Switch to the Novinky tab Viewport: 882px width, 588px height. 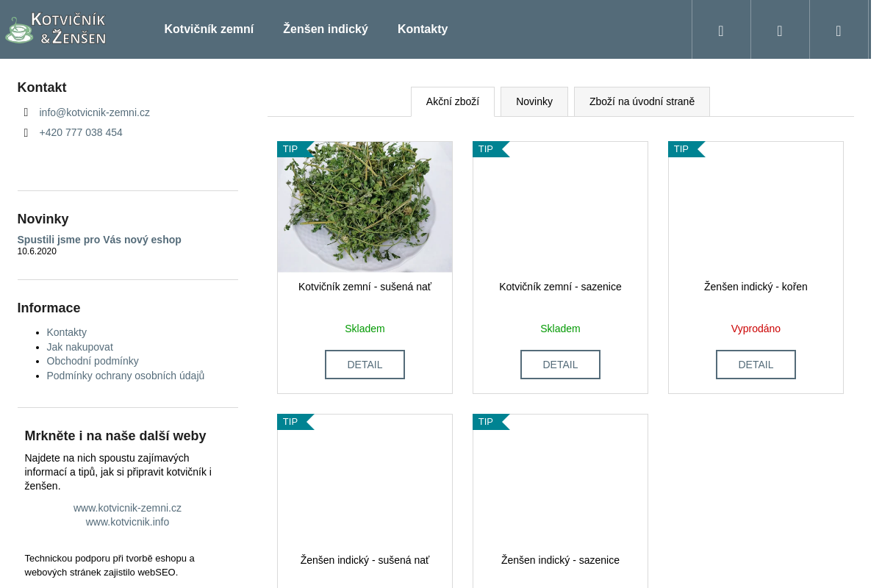pos(534,101)
